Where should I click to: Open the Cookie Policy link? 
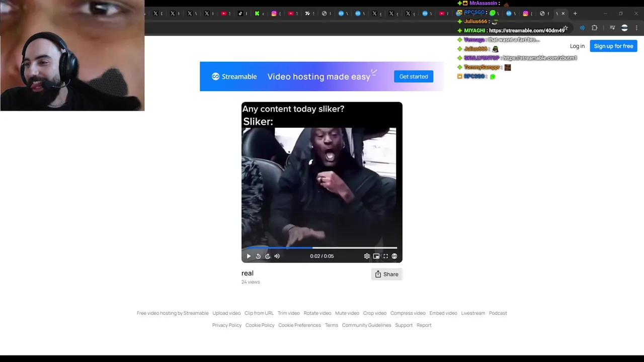260,325
